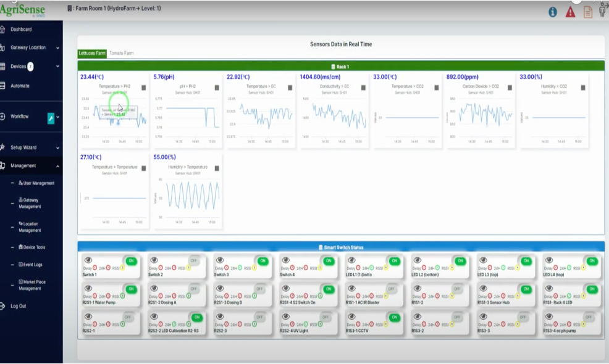Turn on the R2S1-2 Dosing A switch
This screenshot has height=364, width=609.
194,289
